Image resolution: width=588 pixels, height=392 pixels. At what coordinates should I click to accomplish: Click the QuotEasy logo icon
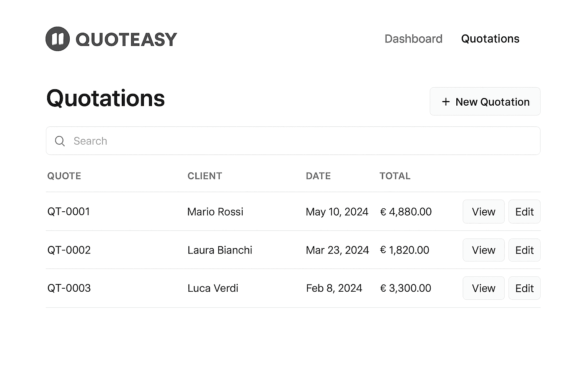(57, 39)
